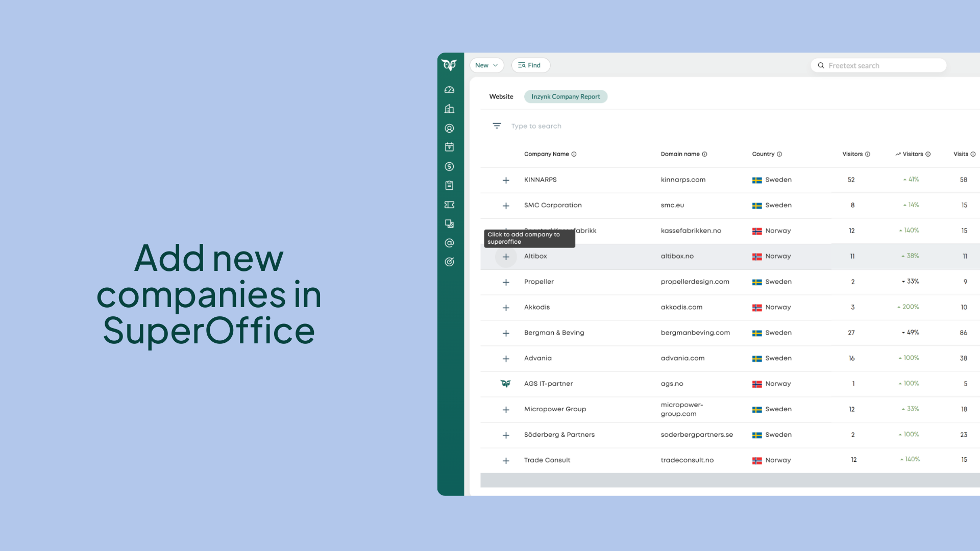Click Norway country cell in Altibox row
This screenshot has height=551, width=980.
[771, 256]
